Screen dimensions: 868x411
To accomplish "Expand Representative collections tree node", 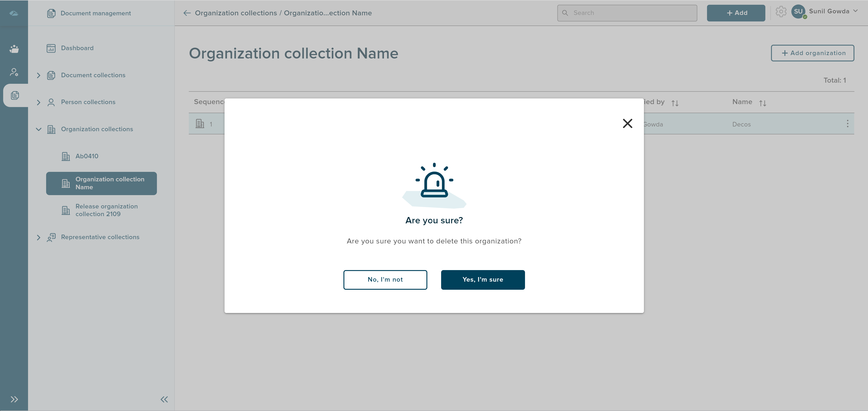I will tap(38, 237).
